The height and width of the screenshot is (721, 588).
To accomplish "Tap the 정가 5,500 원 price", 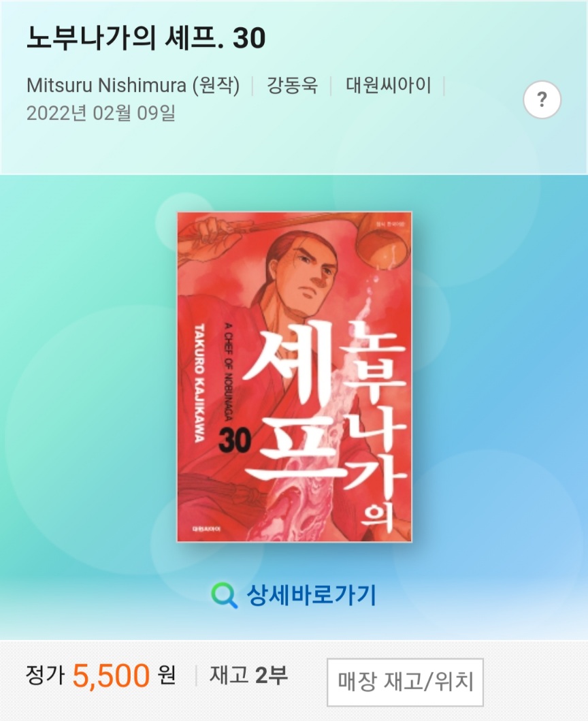I will coord(101,675).
